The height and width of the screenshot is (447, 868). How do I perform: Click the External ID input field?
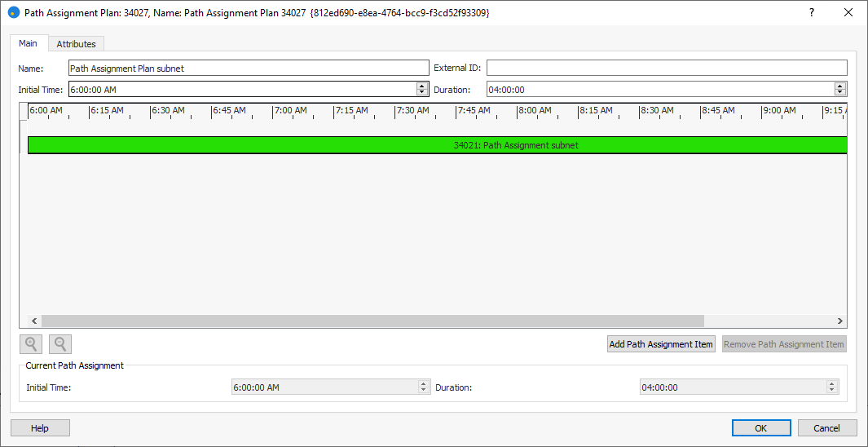666,69
